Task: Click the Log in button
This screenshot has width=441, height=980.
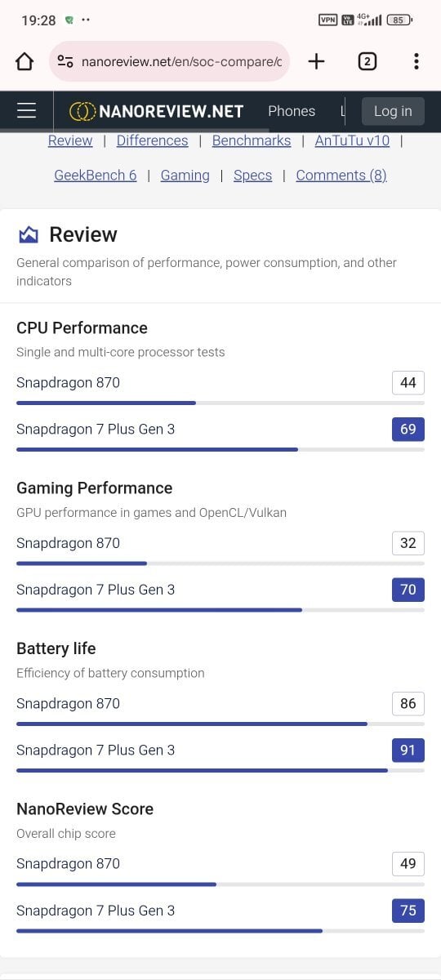Action: tap(393, 111)
